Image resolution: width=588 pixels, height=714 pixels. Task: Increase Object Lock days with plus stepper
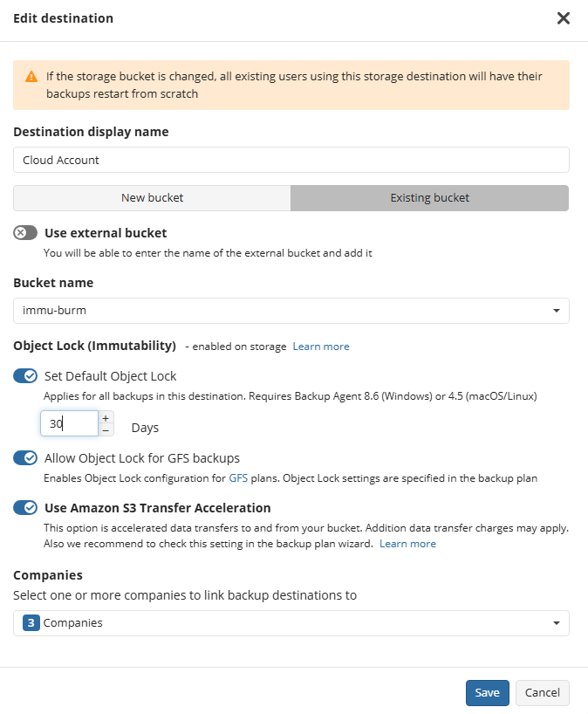tap(106, 418)
